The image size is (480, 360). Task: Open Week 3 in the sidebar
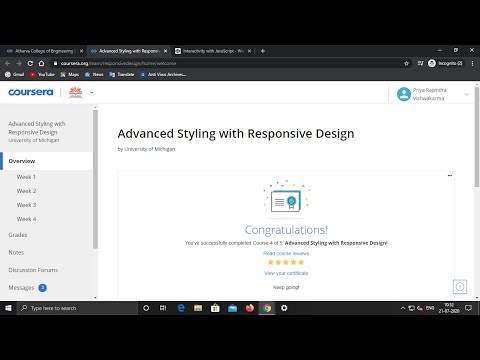click(26, 205)
